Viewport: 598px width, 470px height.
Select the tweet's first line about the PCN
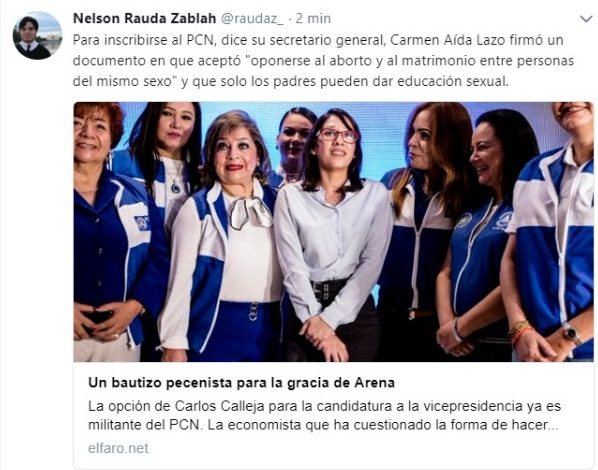click(x=318, y=40)
